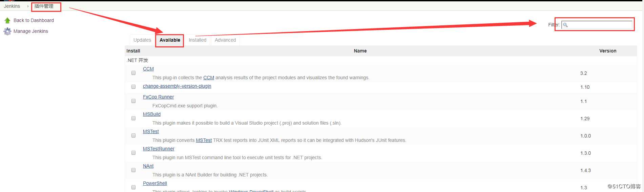Click the magnifier icon in Filter box
This screenshot has height=192, width=644.
pyautogui.click(x=565, y=25)
